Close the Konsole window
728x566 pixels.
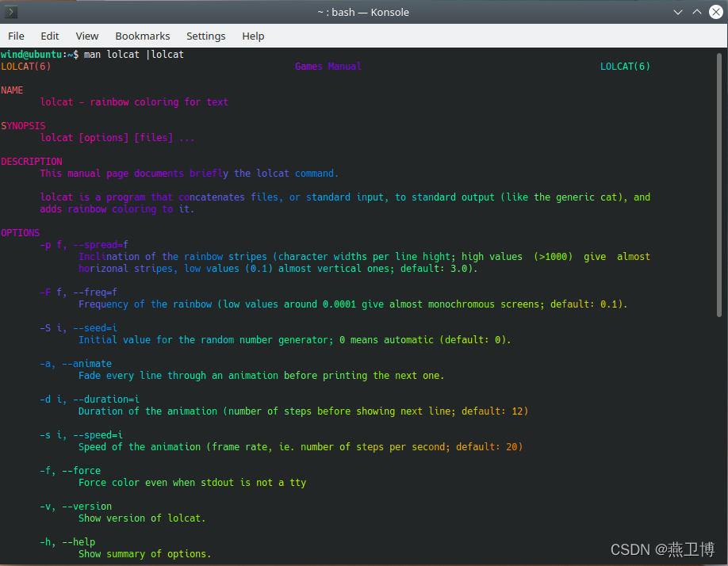(x=715, y=12)
